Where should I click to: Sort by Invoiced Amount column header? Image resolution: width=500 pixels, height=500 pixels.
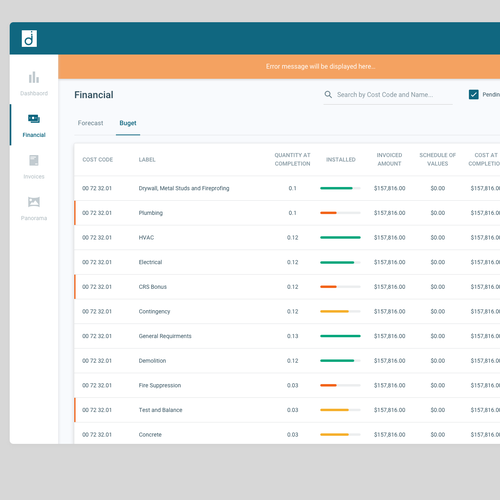coord(389,159)
